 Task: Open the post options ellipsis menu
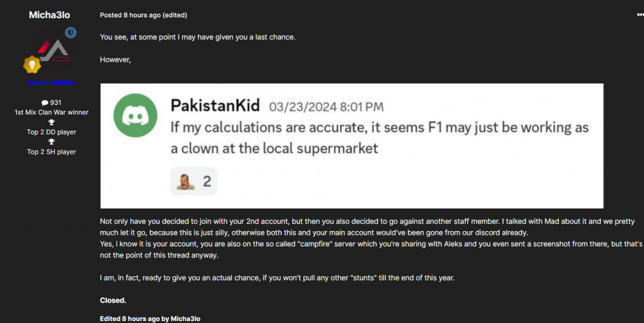tap(639, 14)
